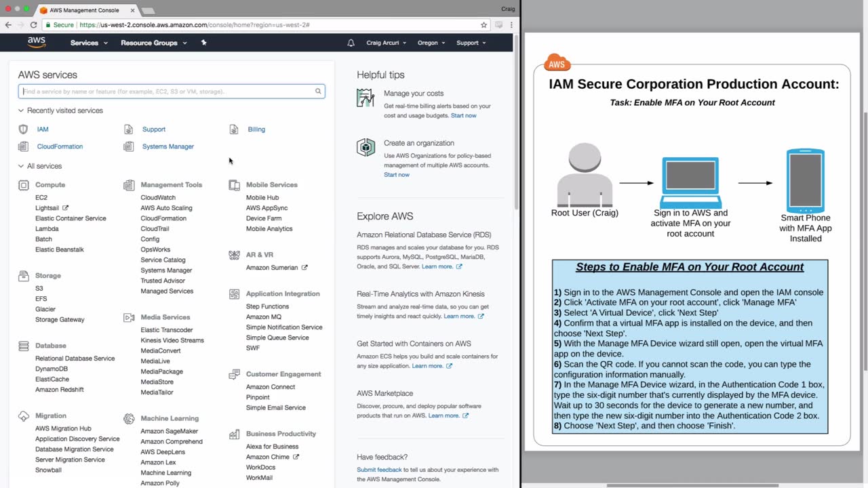Click the horizontal scrollbar in the MFA document window
This screenshot has height=488, width=868.
click(x=692, y=485)
